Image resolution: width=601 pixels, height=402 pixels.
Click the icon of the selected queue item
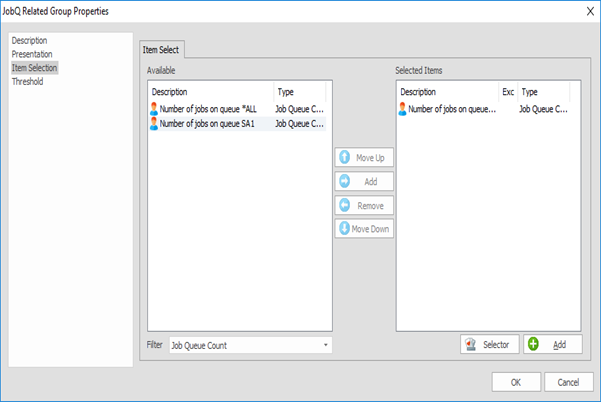pyautogui.click(x=402, y=110)
